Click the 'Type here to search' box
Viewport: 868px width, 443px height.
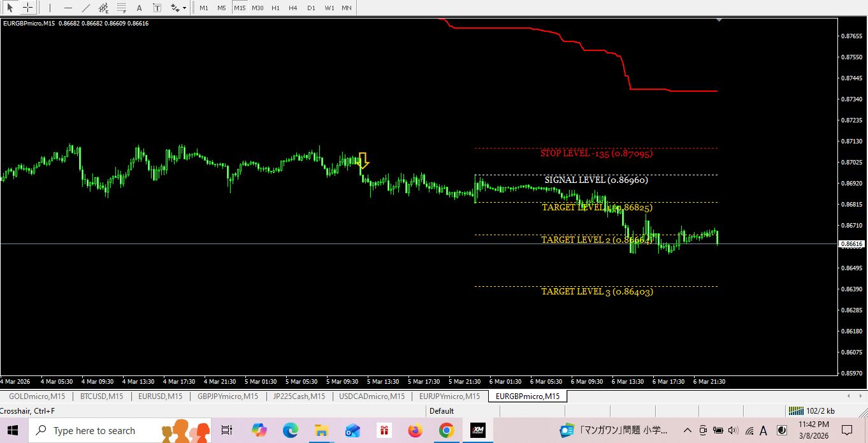121,430
